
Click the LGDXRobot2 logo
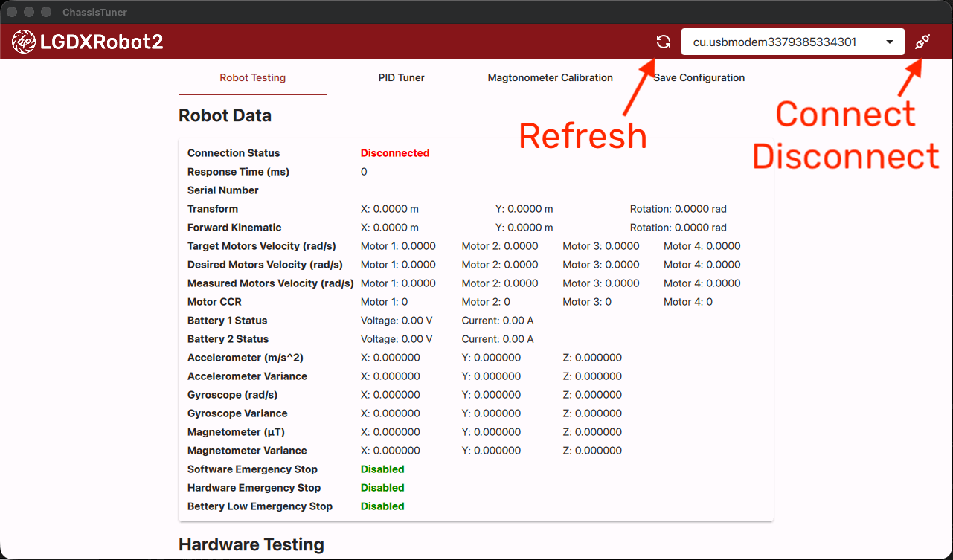click(24, 41)
